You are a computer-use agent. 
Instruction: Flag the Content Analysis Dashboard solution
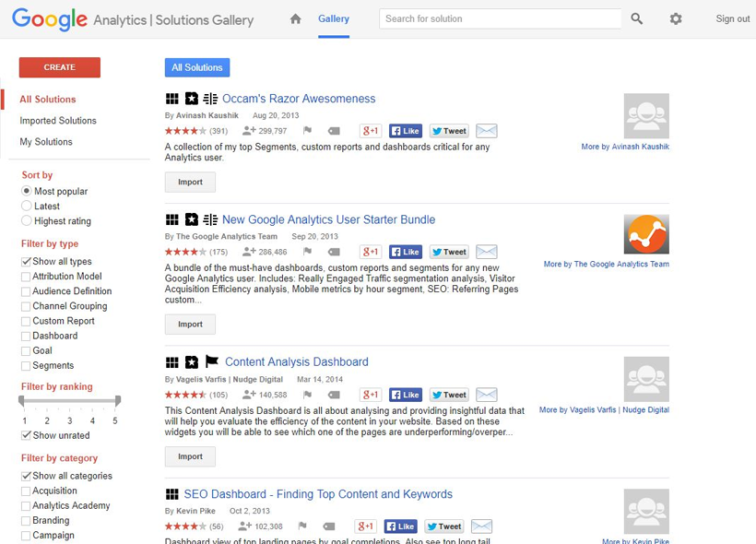click(307, 395)
